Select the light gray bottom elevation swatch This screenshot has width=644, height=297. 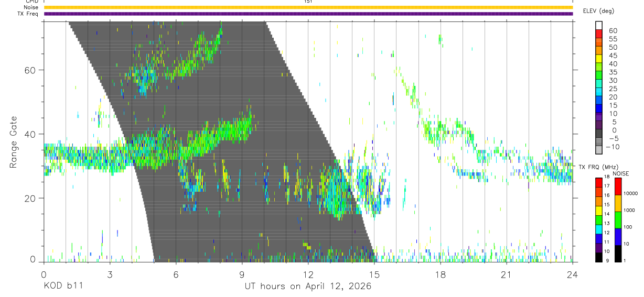(599, 151)
